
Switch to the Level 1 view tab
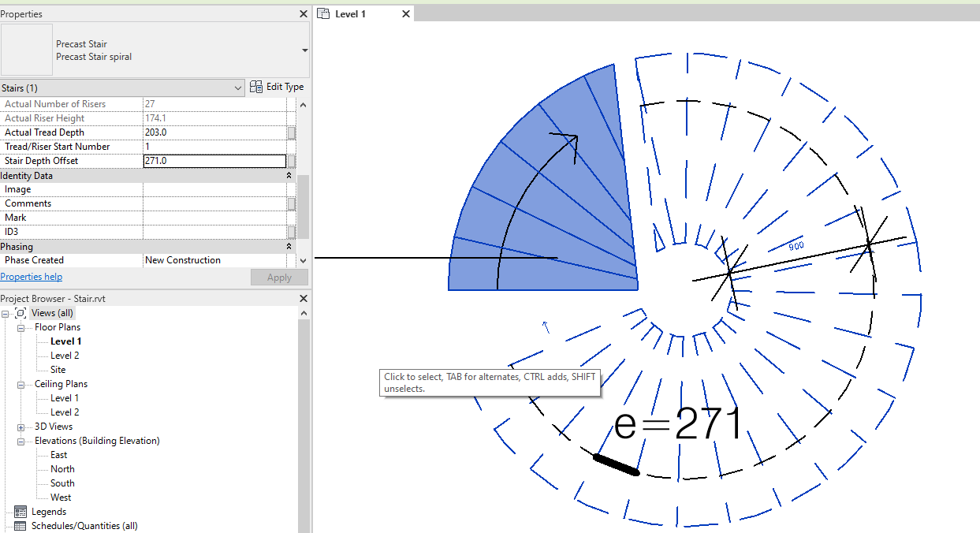[x=350, y=13]
